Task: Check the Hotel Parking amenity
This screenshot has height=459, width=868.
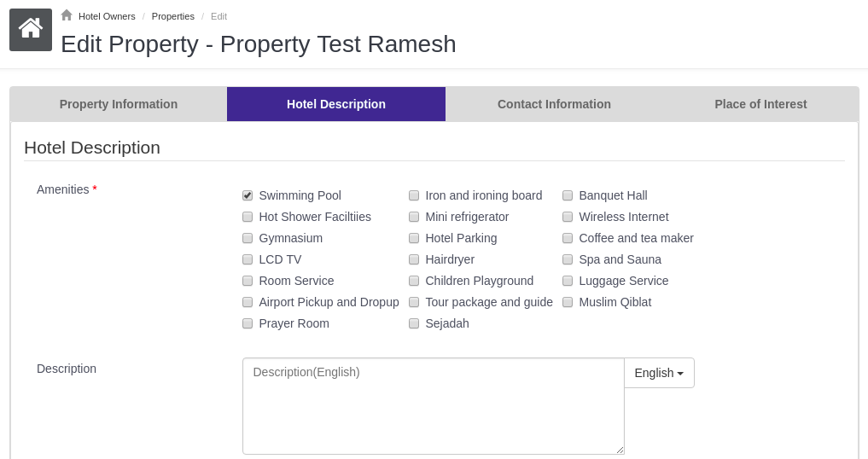Action: 414,238
